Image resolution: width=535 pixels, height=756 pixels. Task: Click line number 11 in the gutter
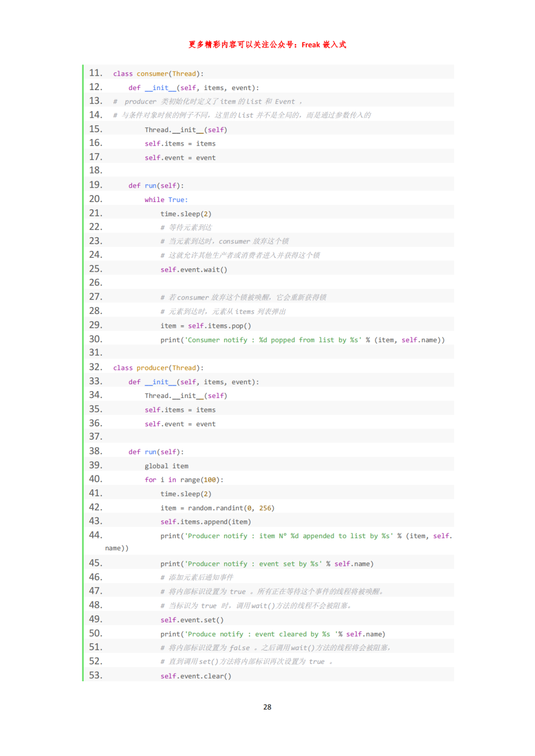96,73
